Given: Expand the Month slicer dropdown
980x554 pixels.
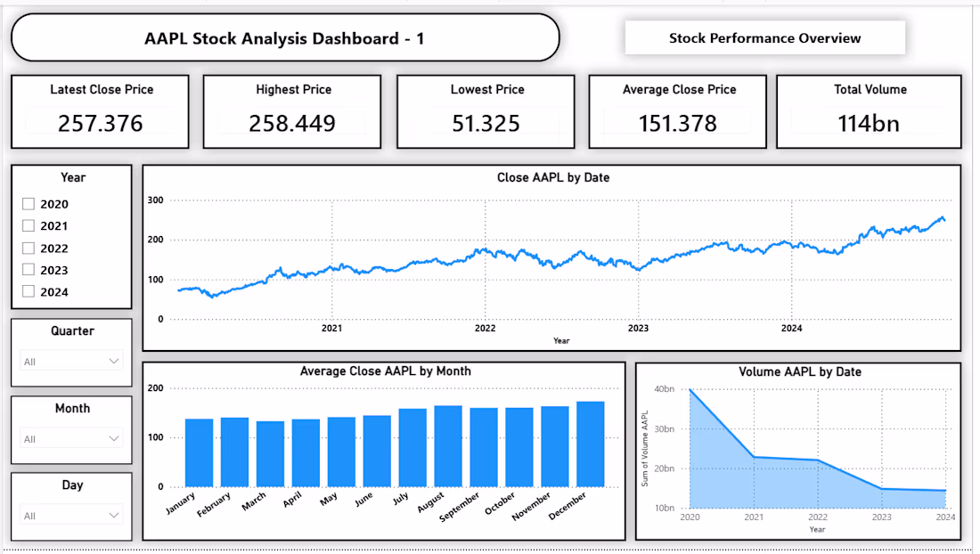Looking at the screenshot, I should (71, 438).
